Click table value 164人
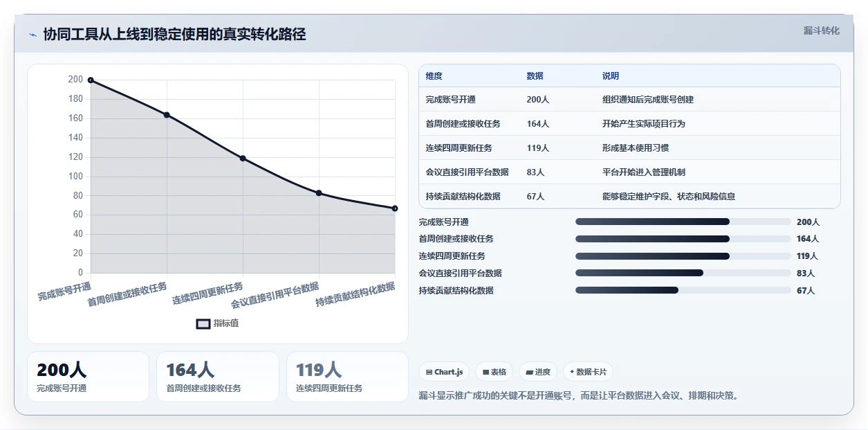Image resolution: width=868 pixels, height=430 pixels. coord(537,124)
